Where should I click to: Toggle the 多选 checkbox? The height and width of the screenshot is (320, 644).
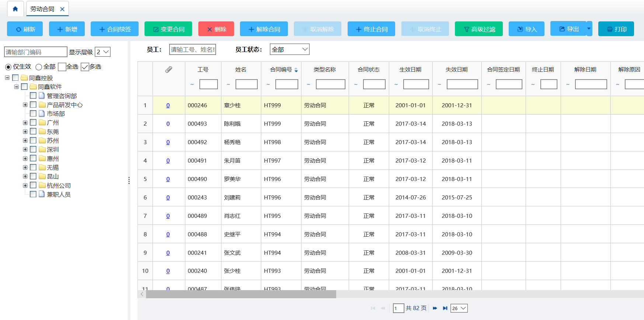pyautogui.click(x=85, y=67)
